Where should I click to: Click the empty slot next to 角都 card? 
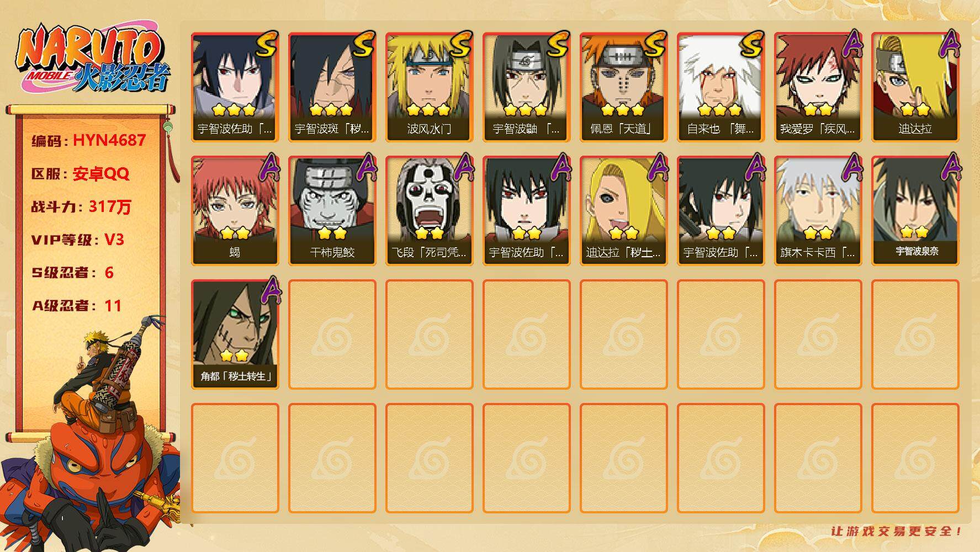point(332,335)
